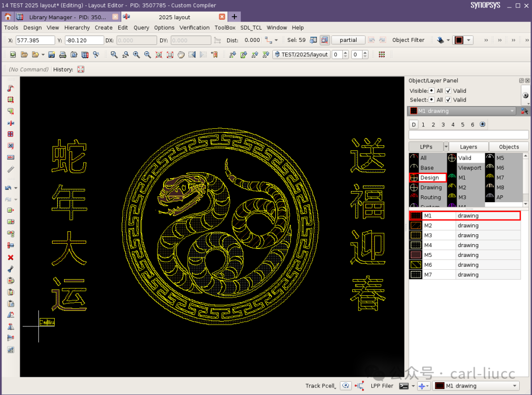Viewport: 532px width, 395px height.
Task: Toggle the Select All radio button
Action: pos(432,100)
